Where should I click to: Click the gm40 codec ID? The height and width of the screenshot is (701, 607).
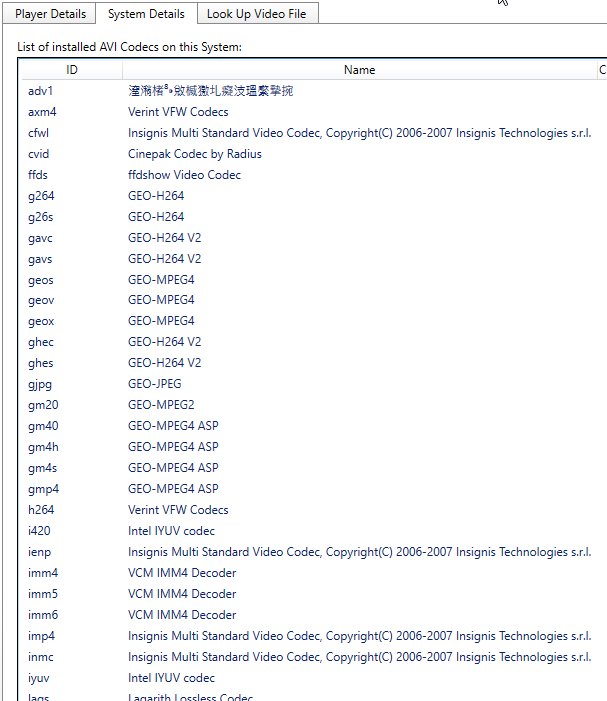(x=43, y=426)
